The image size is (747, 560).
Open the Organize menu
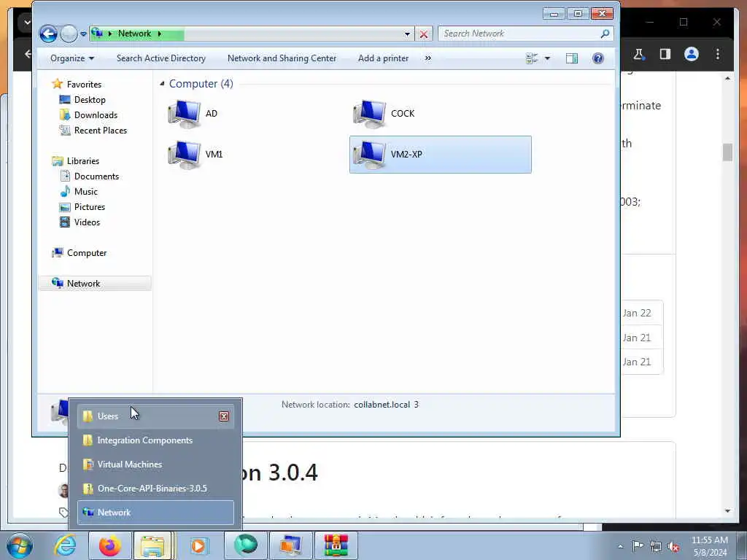tap(72, 58)
